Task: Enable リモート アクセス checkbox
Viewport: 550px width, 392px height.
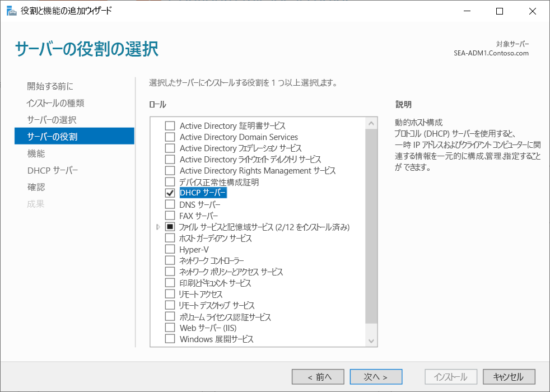Action: point(170,294)
